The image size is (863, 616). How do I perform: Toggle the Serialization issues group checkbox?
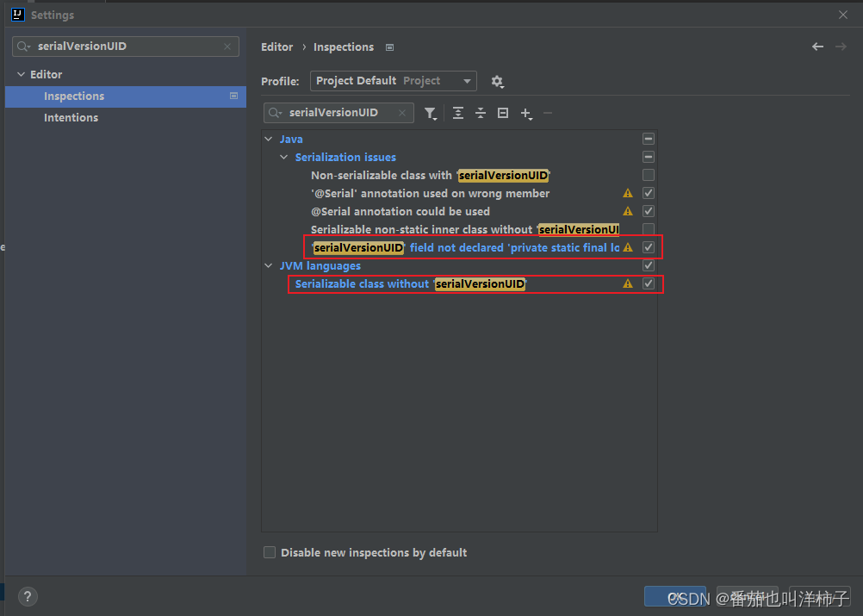[649, 157]
